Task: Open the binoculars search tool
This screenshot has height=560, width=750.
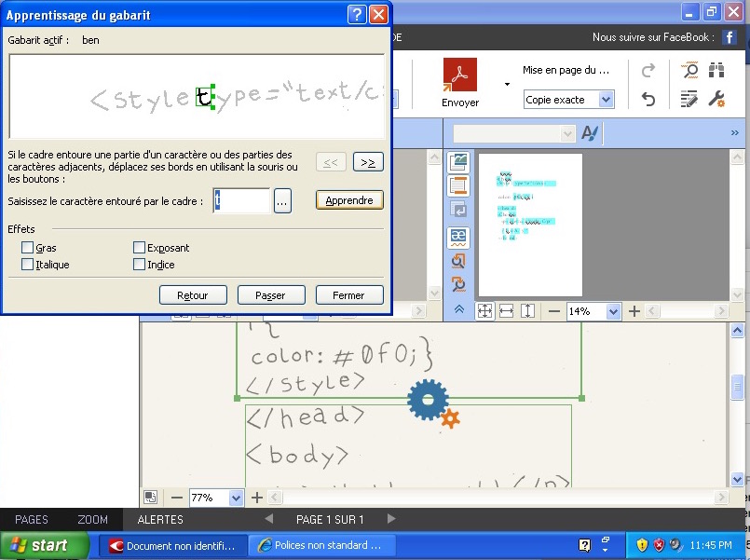Action: click(x=716, y=71)
